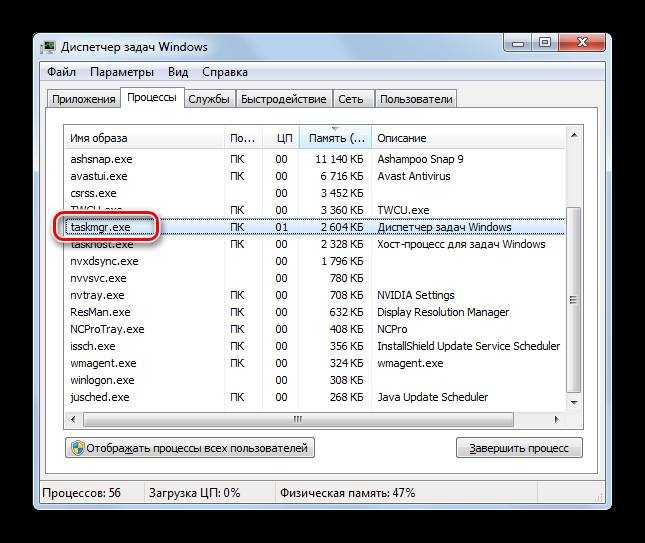The width and height of the screenshot is (645, 543).
Task: Open the Вид menu
Action: [178, 72]
